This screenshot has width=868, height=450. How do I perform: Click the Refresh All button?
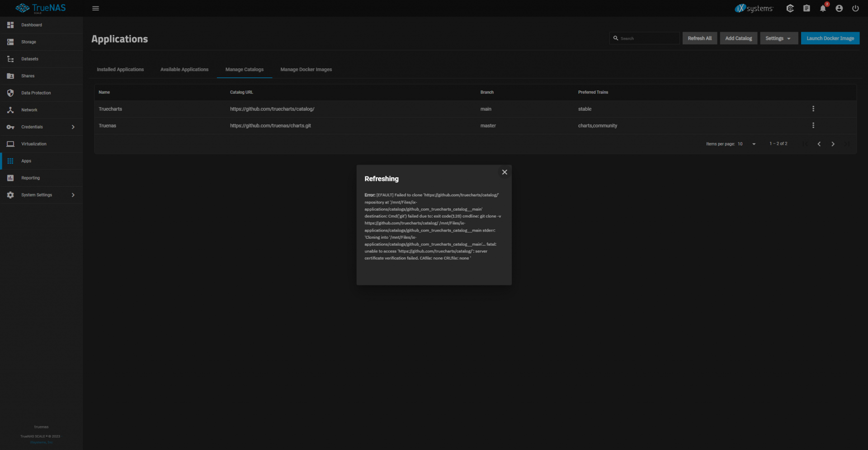tap(699, 38)
